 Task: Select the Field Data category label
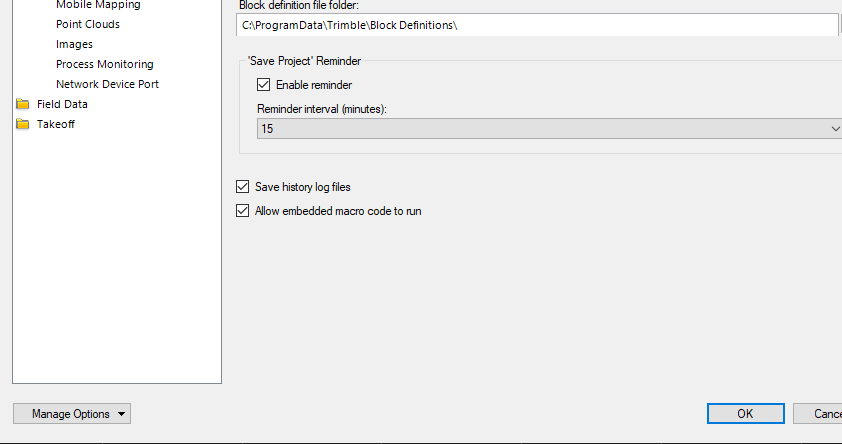pyautogui.click(x=62, y=104)
